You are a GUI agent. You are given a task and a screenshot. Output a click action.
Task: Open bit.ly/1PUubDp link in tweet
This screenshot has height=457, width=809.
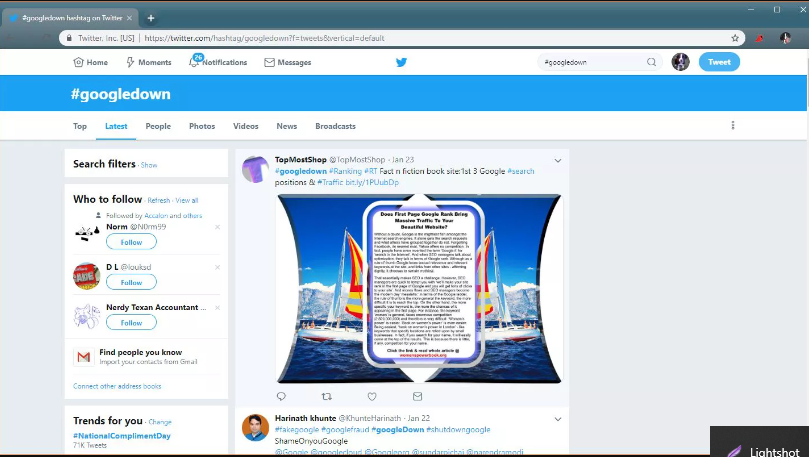click(372, 182)
